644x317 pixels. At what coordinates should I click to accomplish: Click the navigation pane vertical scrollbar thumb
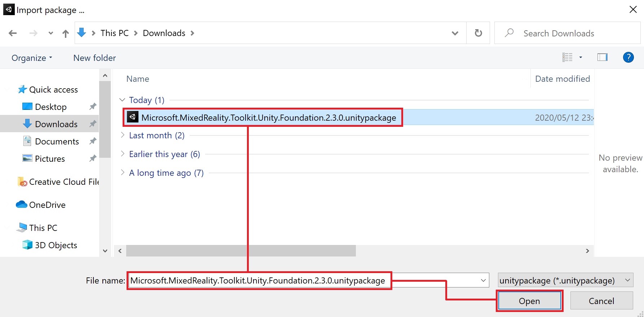click(105, 119)
